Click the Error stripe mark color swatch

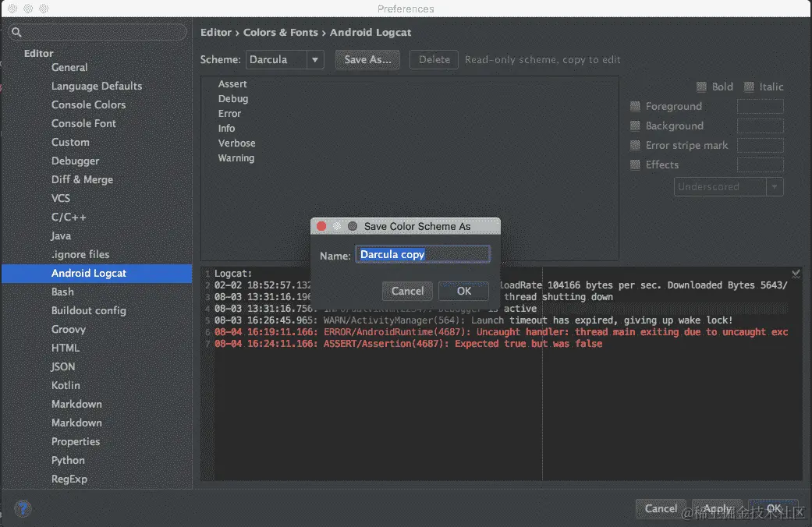tap(761, 146)
